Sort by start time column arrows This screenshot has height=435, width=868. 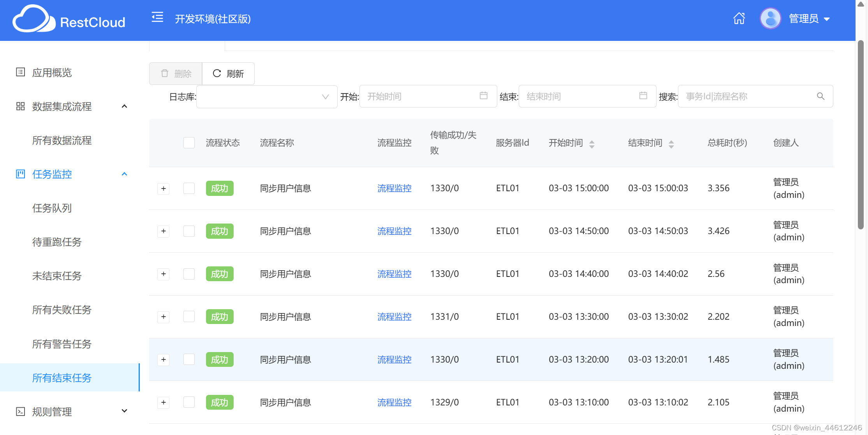(592, 144)
